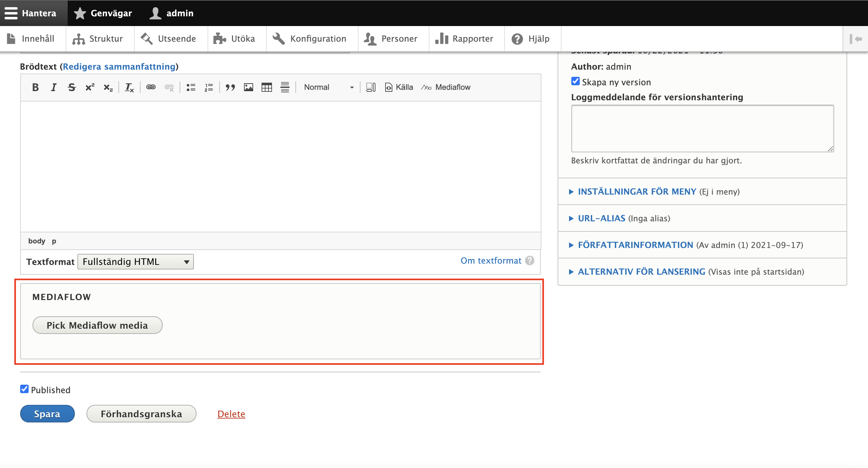Insert a link with link icon
Screen dimensions: 868x468
pos(151,87)
